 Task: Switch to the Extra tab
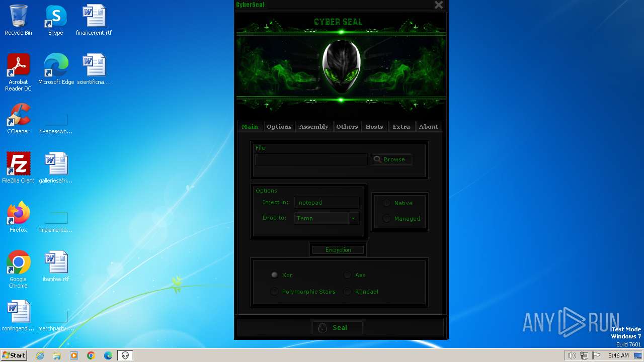pos(401,127)
